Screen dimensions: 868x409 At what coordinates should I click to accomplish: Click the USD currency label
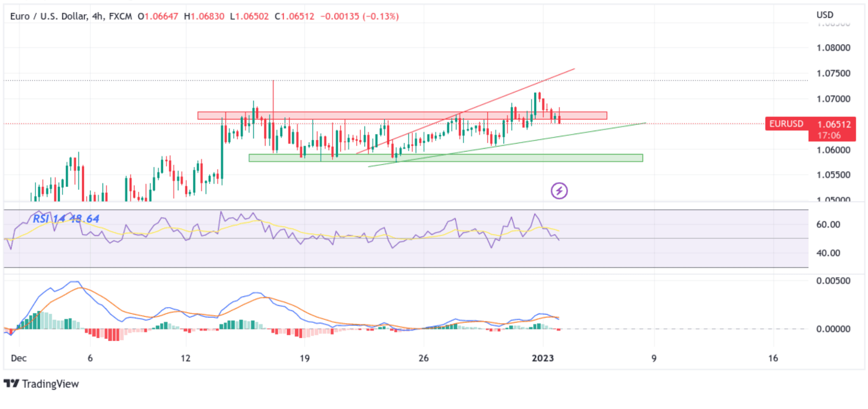click(x=825, y=15)
